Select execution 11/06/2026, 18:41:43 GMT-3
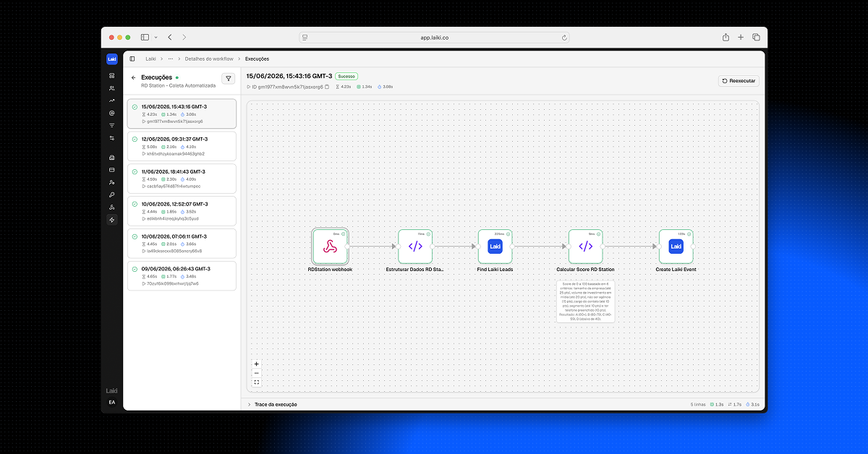 coord(181,179)
